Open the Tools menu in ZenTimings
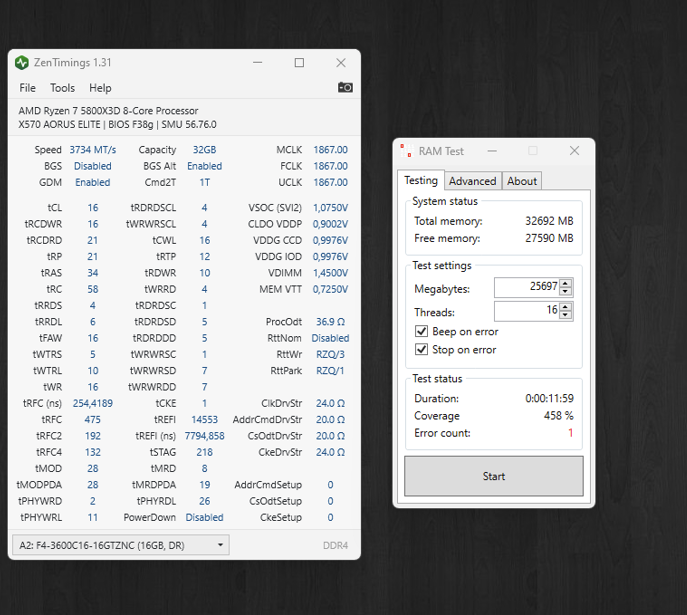 pyautogui.click(x=62, y=88)
